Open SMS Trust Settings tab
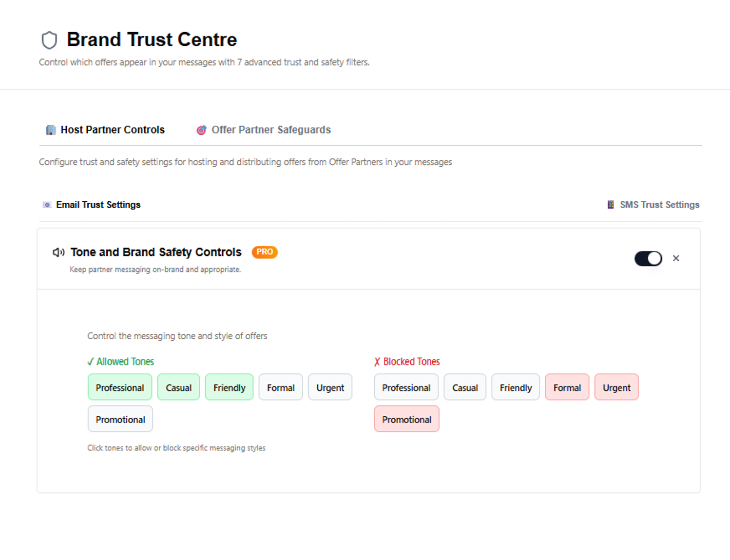The width and height of the screenshot is (730, 560). pos(659,205)
